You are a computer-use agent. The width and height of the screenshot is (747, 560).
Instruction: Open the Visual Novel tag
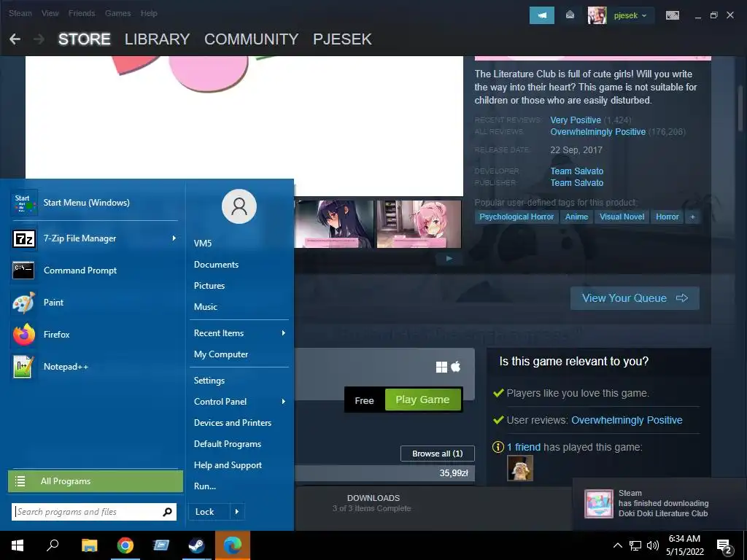click(622, 217)
